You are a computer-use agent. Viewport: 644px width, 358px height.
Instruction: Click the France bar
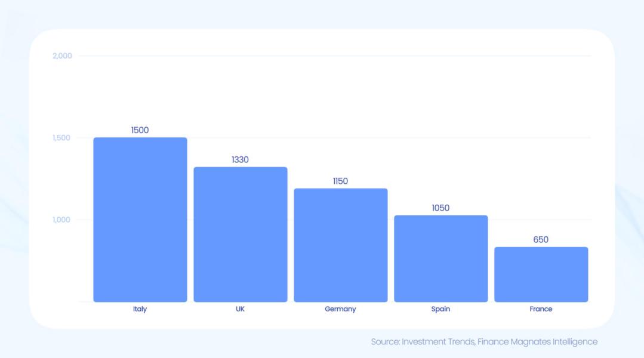pos(541,274)
